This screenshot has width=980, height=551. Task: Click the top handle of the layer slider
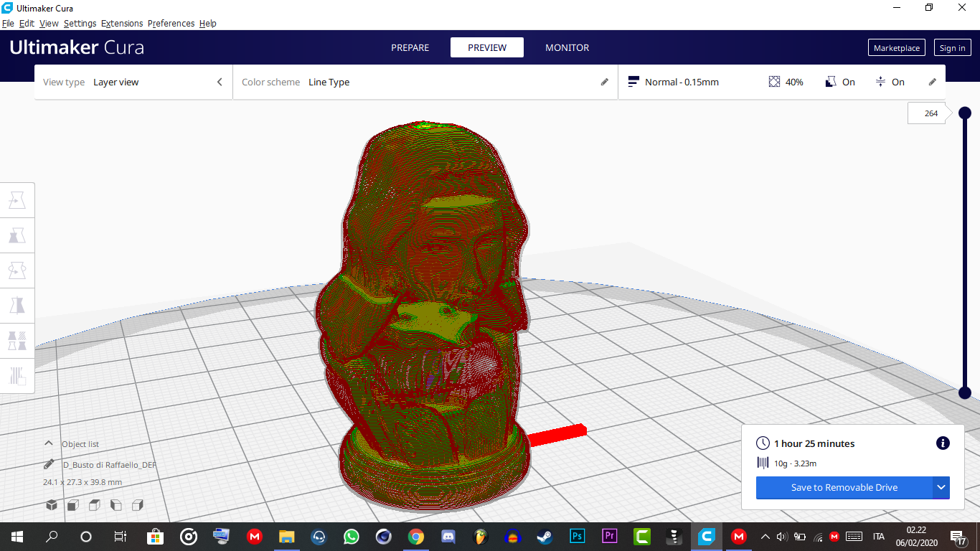pos(965,113)
